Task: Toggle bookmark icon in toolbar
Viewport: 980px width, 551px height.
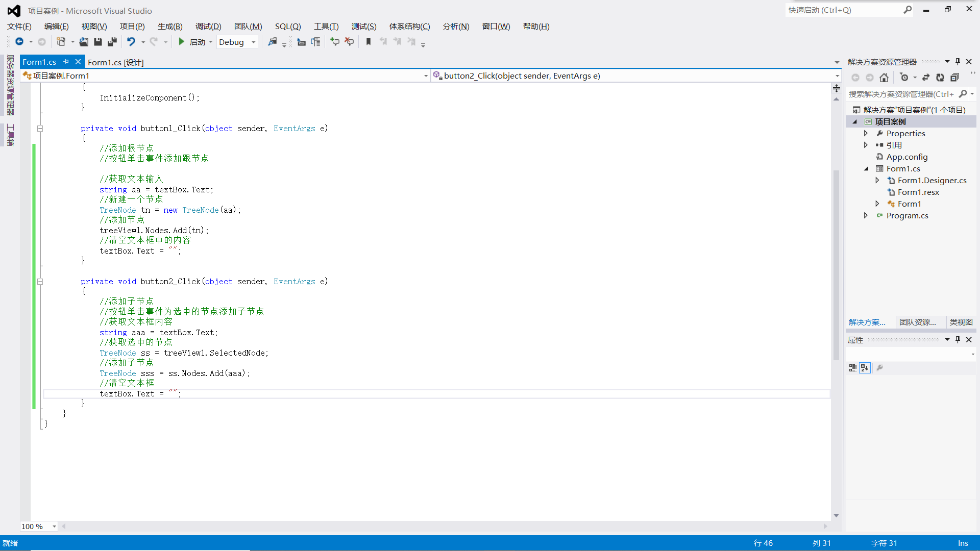Action: pos(369,42)
